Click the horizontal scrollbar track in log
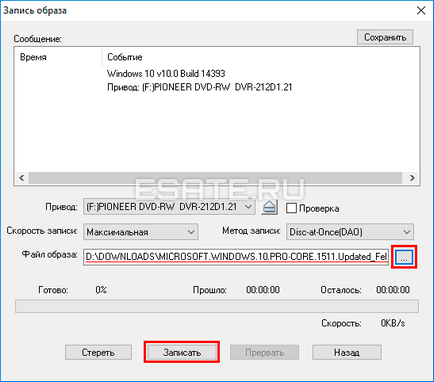Screen dimensions: 434x382 [x=215, y=178]
